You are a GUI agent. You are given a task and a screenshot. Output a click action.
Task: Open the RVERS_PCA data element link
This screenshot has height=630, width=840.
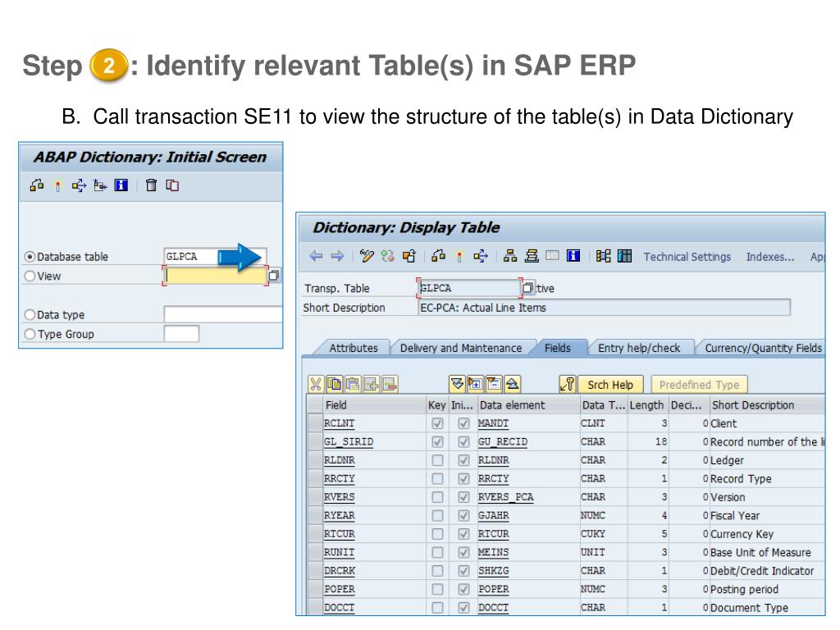[505, 497]
